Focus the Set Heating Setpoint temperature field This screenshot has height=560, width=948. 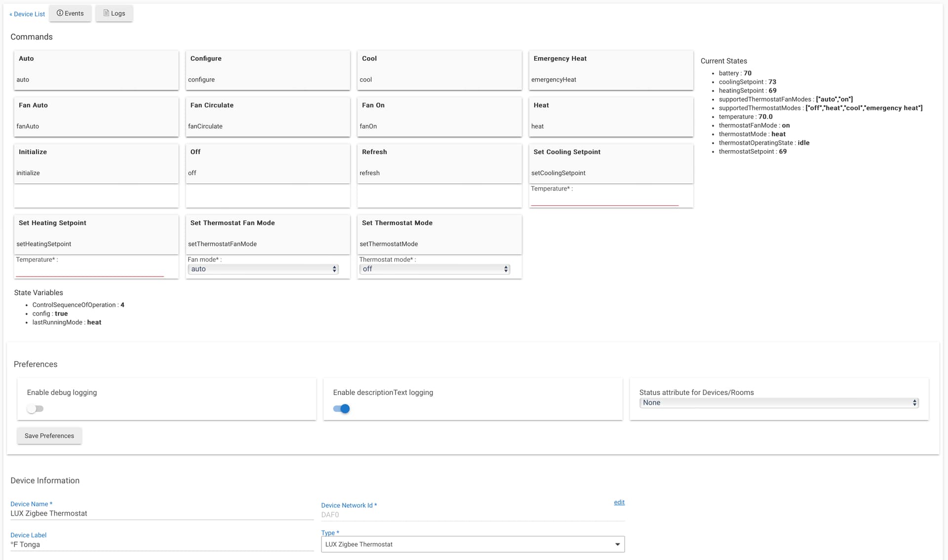click(x=89, y=271)
